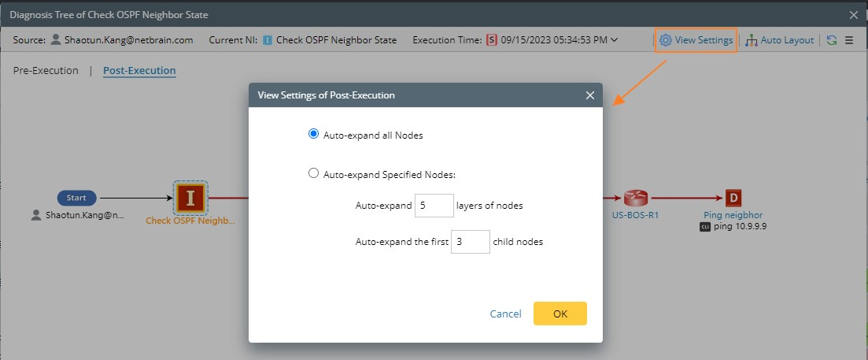Click the first child nodes input field
Image resolution: width=868 pixels, height=360 pixels.
[470, 242]
